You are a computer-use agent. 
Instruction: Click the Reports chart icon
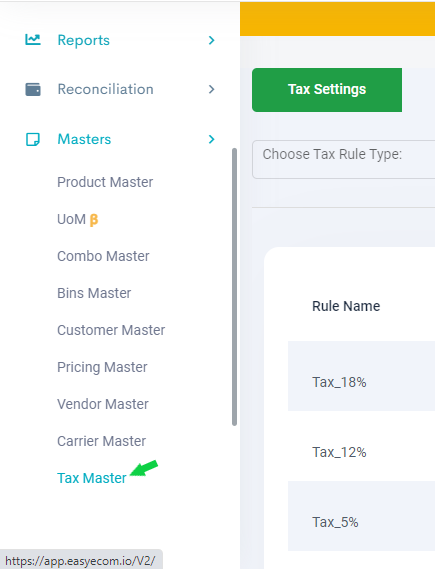tap(33, 40)
